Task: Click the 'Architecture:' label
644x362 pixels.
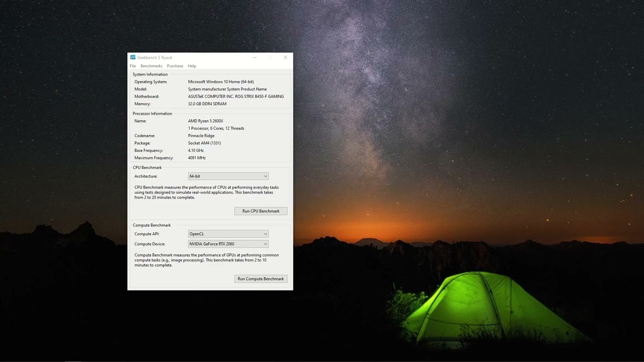Action: [x=146, y=176]
